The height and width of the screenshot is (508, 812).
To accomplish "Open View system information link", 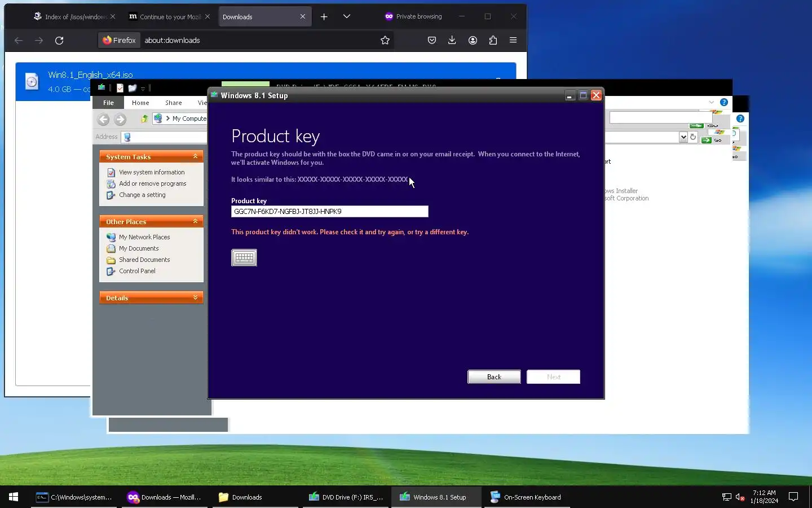I will tap(152, 172).
